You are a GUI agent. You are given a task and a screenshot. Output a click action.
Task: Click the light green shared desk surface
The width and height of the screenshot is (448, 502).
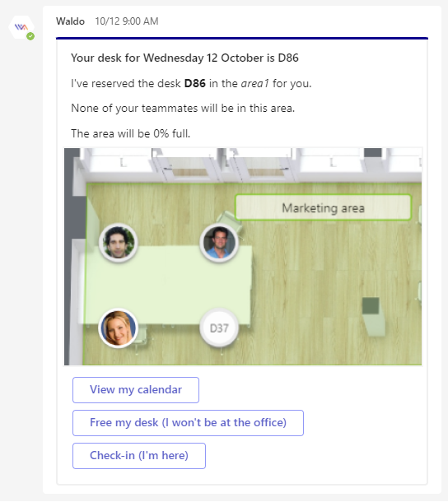[x=166, y=285]
